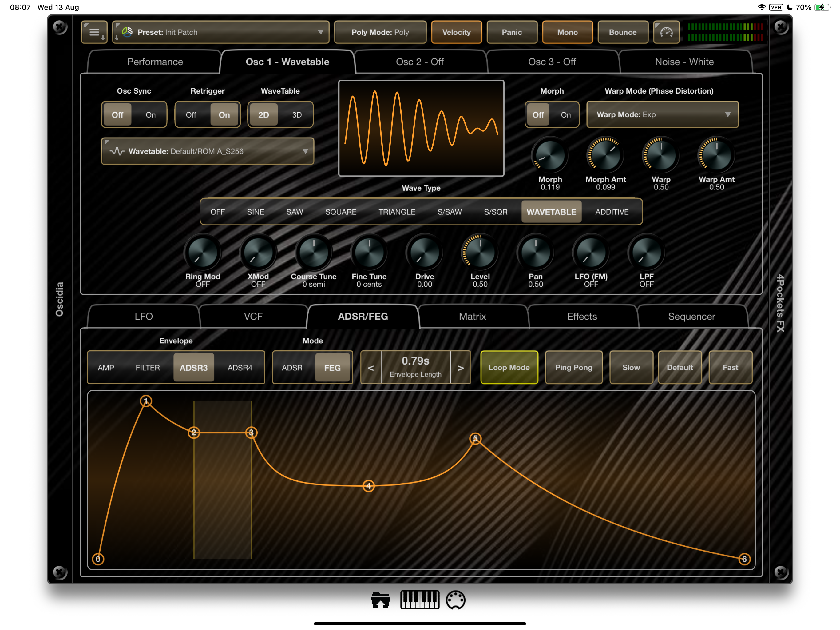Screen dimensions: 840x630
Task: Increase envelope length with right arrow
Action: click(x=461, y=368)
